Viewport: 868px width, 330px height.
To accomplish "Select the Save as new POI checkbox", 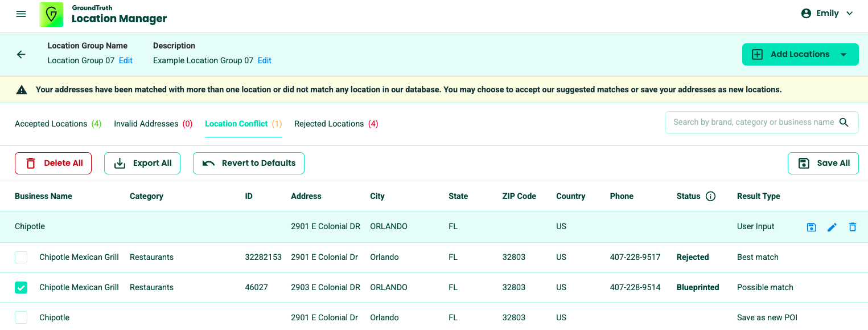I will pyautogui.click(x=21, y=318).
